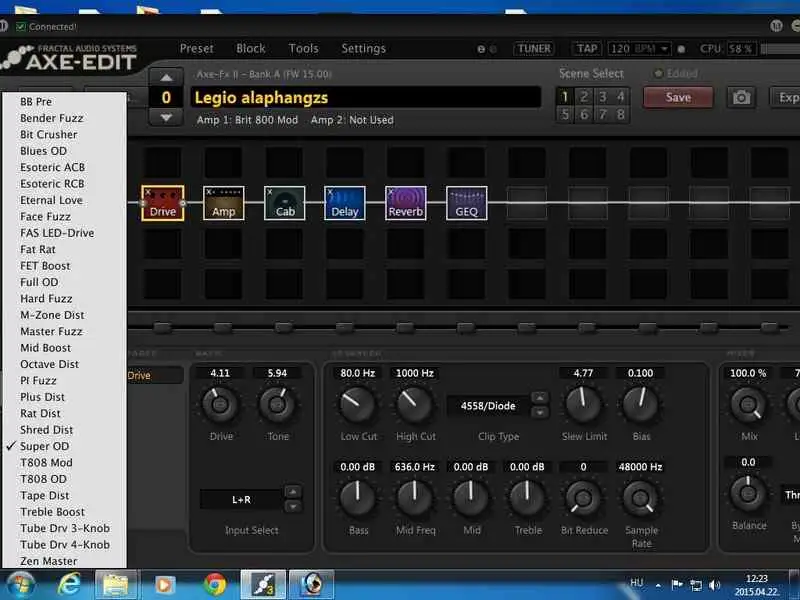
Task: Click the Balance knob
Action: tap(748, 493)
